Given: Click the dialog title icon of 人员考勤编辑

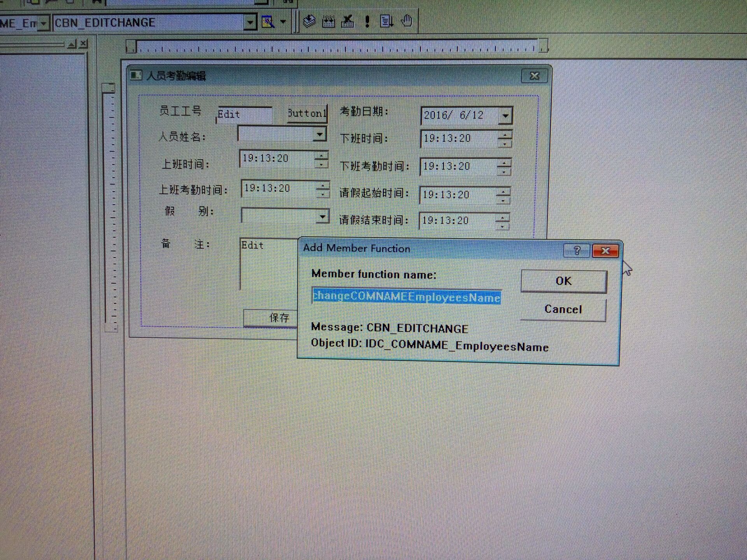Looking at the screenshot, I should [x=136, y=75].
